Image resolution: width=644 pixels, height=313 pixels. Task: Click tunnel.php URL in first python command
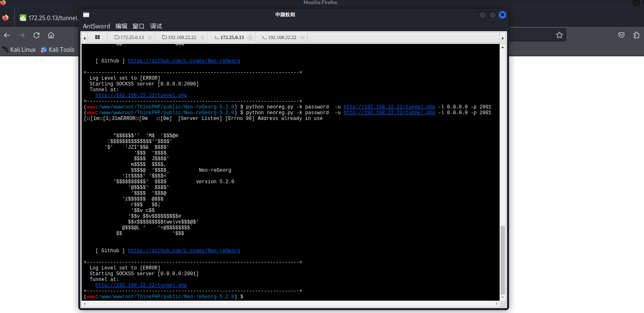(389, 107)
